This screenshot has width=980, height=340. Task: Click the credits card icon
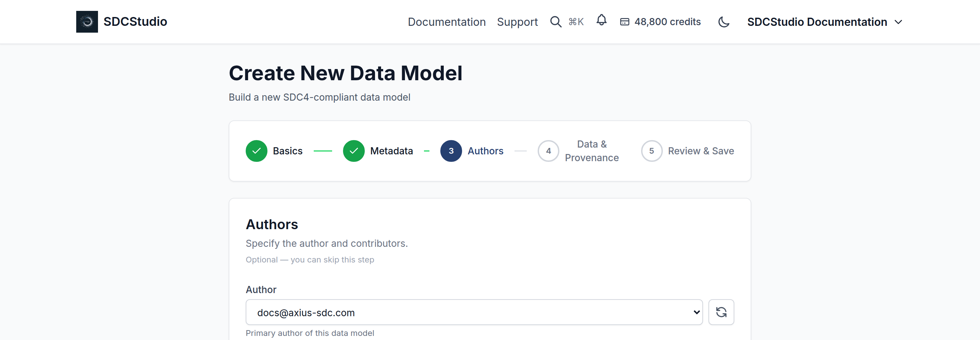[x=624, y=22]
